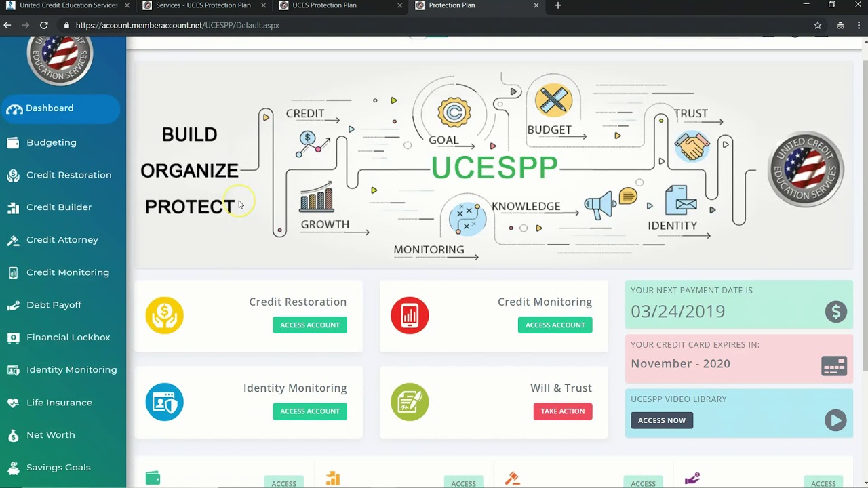This screenshot has width=868, height=488.
Task: Click the Savings Goals piggy icon
Action: (13, 468)
